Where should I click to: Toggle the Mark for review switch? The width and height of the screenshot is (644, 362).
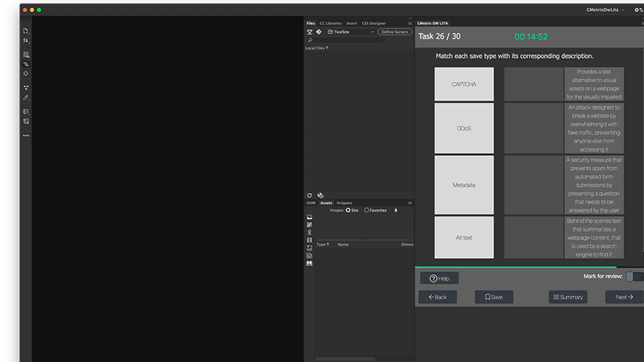point(635,277)
